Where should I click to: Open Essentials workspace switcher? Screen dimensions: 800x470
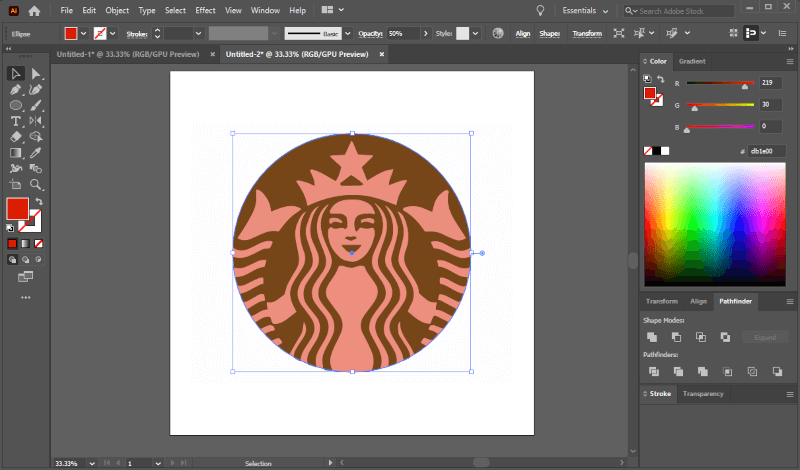[585, 11]
